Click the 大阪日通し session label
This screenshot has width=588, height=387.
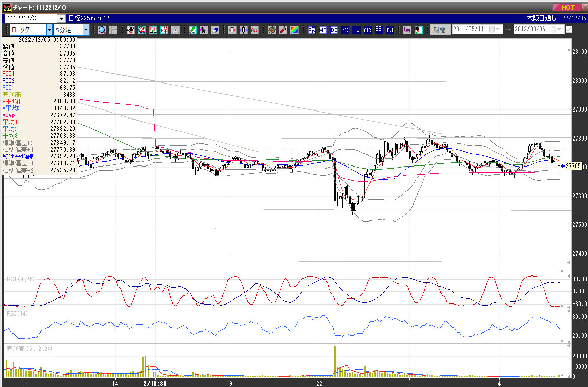tap(542, 18)
